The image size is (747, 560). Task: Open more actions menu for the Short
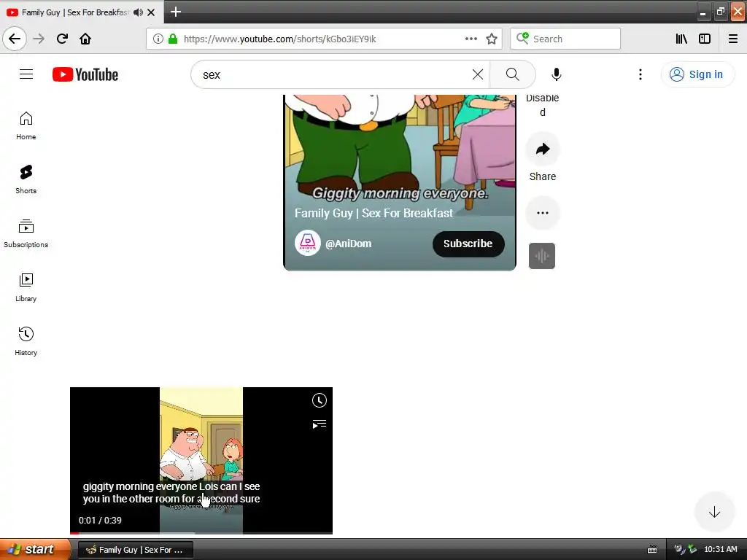tap(542, 213)
